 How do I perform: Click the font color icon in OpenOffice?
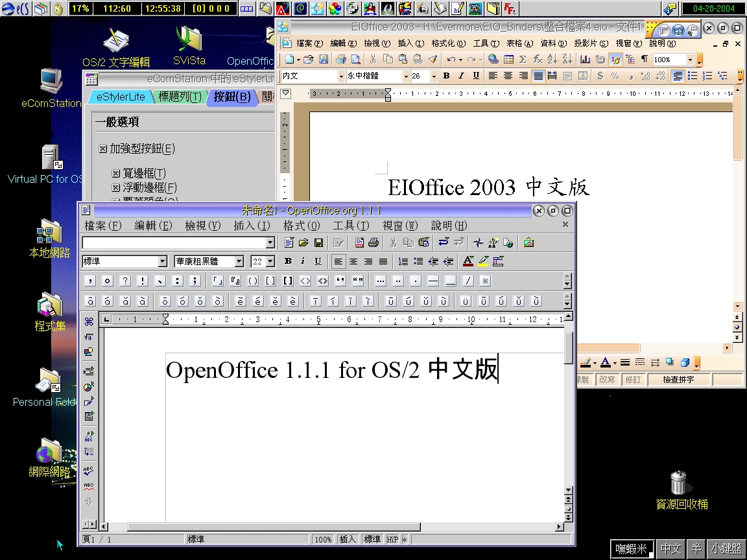[468, 261]
